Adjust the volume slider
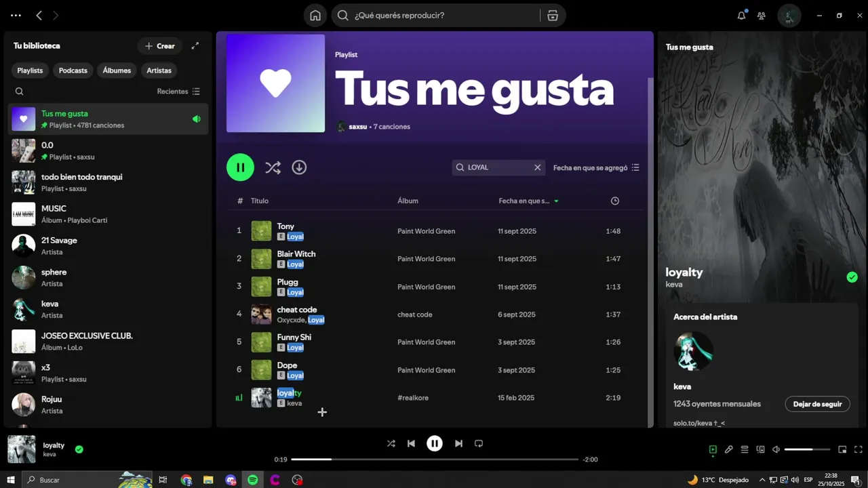 click(808, 449)
